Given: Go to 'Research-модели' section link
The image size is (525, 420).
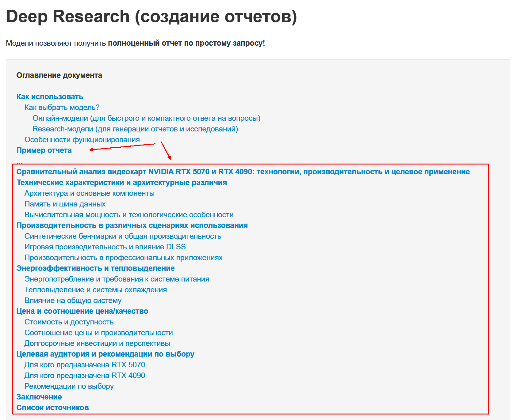Looking at the screenshot, I should click(x=135, y=129).
